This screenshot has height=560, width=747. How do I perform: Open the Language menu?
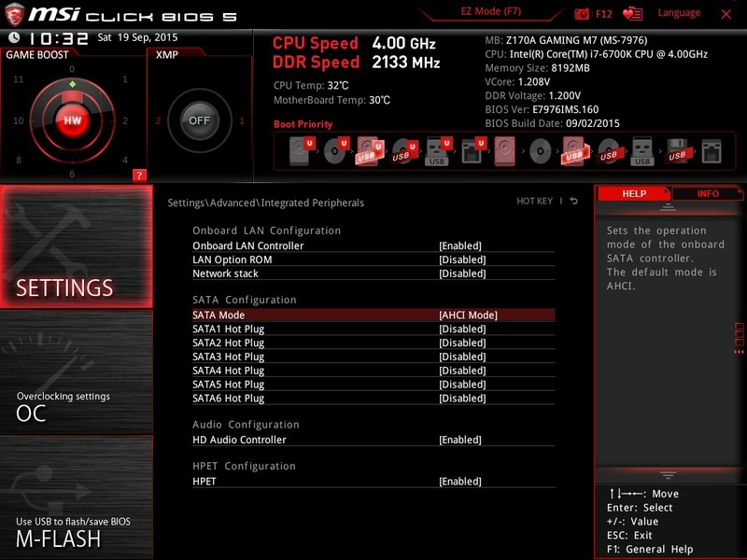tap(679, 12)
